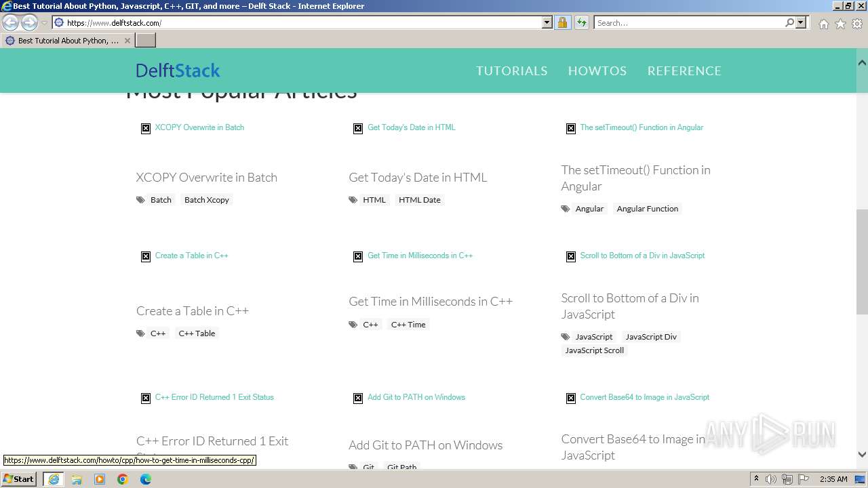Image resolution: width=868 pixels, height=488 pixels.
Task: Expand the address bar autocomplete dropdown
Action: click(x=547, y=22)
